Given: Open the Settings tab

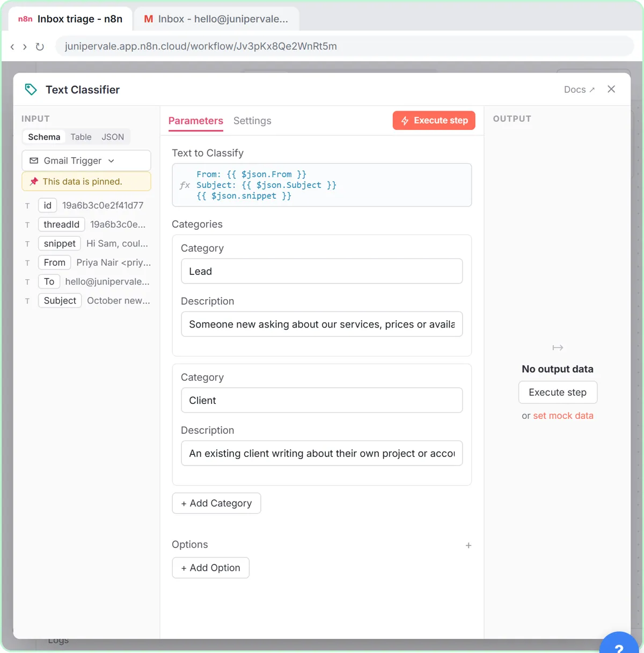Looking at the screenshot, I should click(252, 121).
